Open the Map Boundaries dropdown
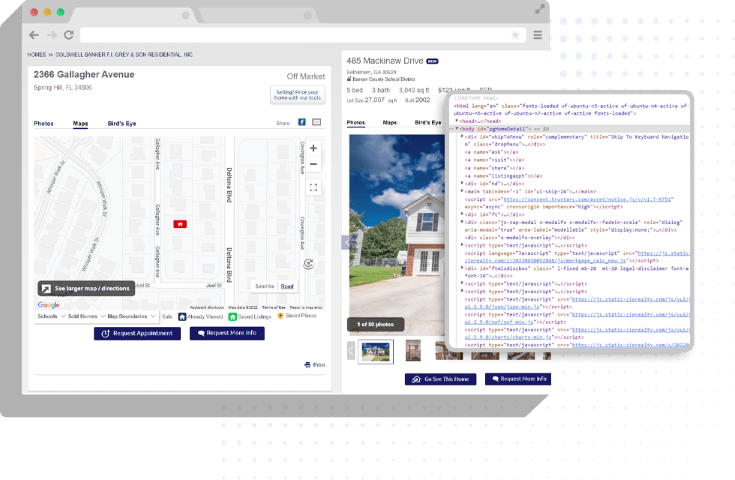Screen dimensions: 735x480 click(131, 316)
